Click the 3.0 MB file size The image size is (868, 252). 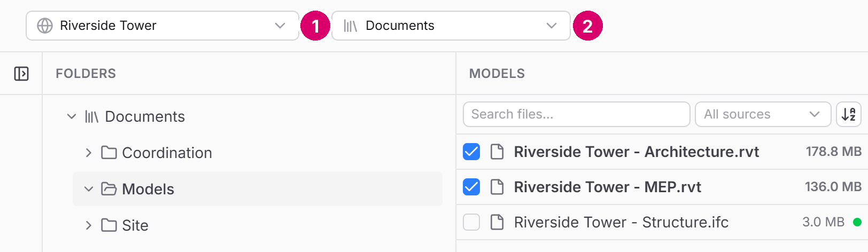click(x=824, y=222)
